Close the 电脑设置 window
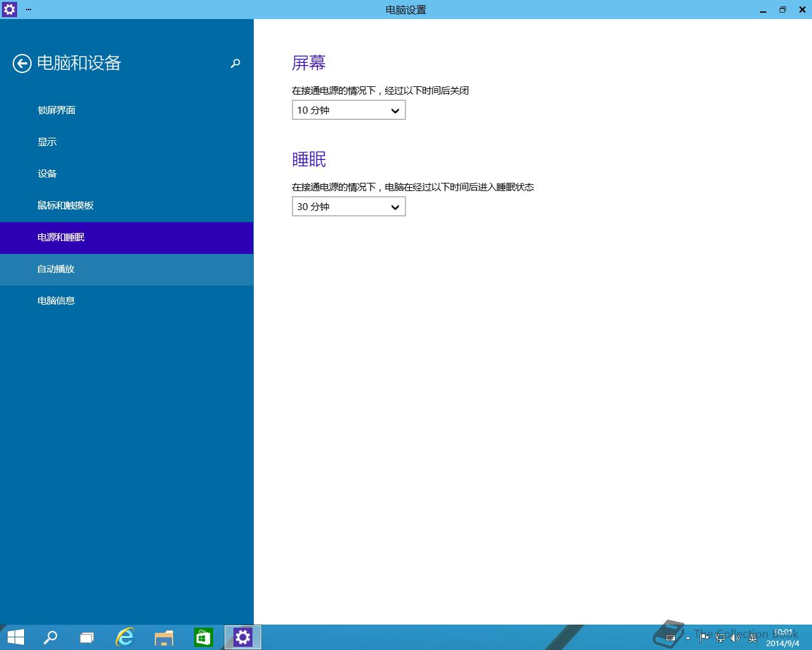The height and width of the screenshot is (650, 812). tap(801, 10)
